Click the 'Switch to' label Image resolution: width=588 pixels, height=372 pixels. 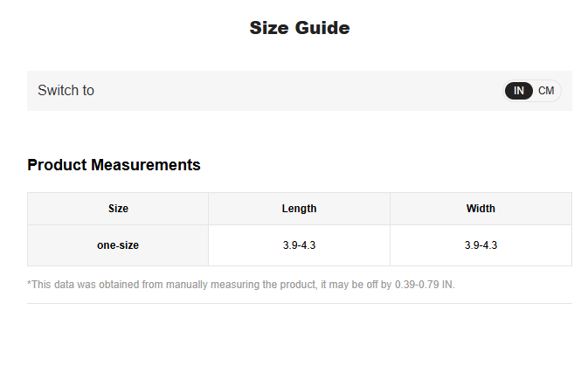(66, 91)
